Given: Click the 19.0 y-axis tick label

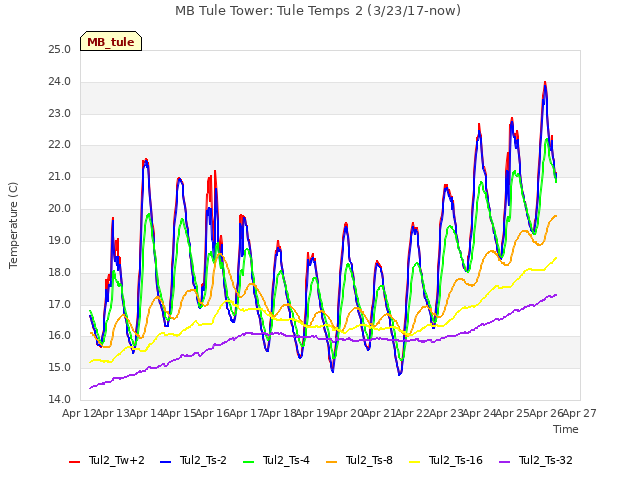Looking at the screenshot, I should (x=60, y=240).
